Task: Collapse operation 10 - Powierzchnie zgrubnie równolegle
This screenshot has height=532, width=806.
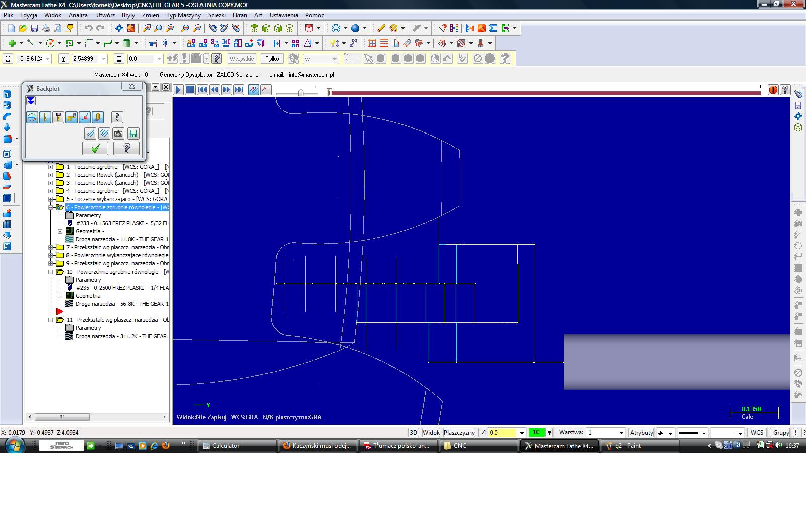Action: pos(51,272)
